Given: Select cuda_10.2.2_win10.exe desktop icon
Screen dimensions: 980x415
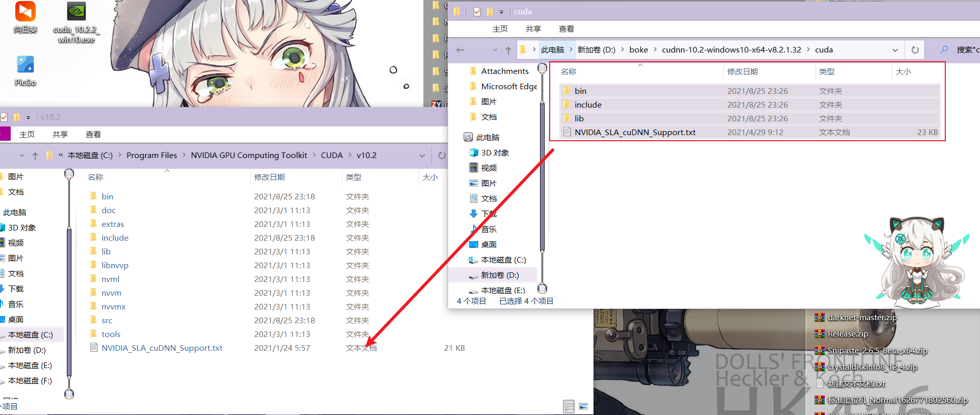Looking at the screenshot, I should [76, 22].
